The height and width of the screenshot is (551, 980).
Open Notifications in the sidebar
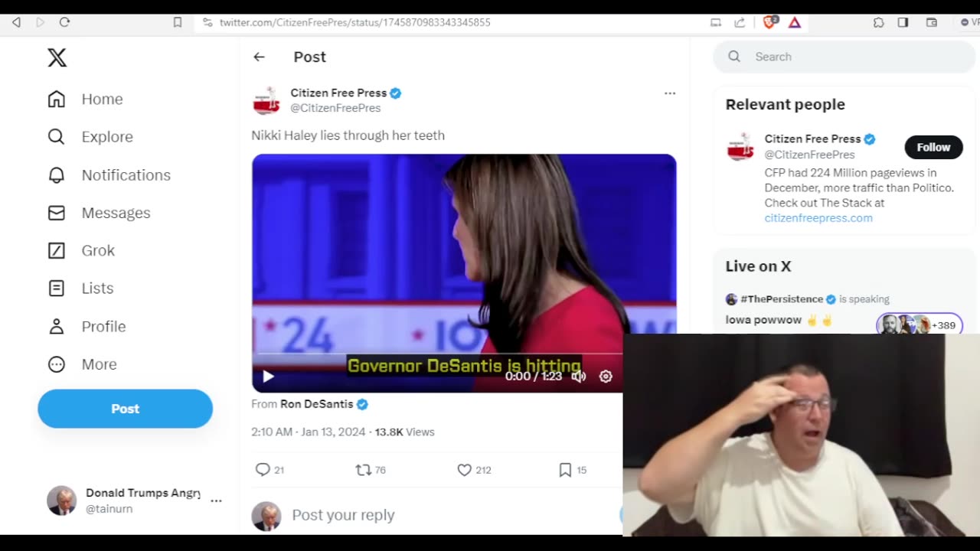[x=109, y=174]
